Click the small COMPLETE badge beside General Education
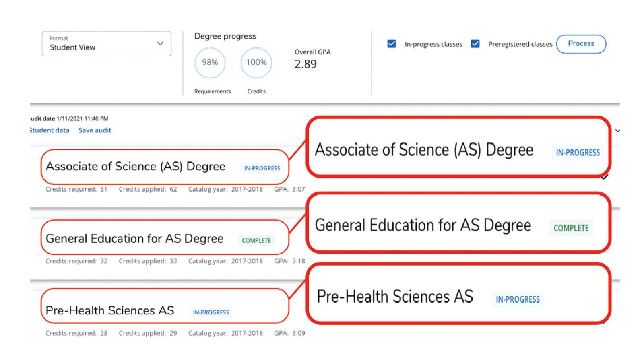This screenshot has height=353, width=644. pos(256,240)
